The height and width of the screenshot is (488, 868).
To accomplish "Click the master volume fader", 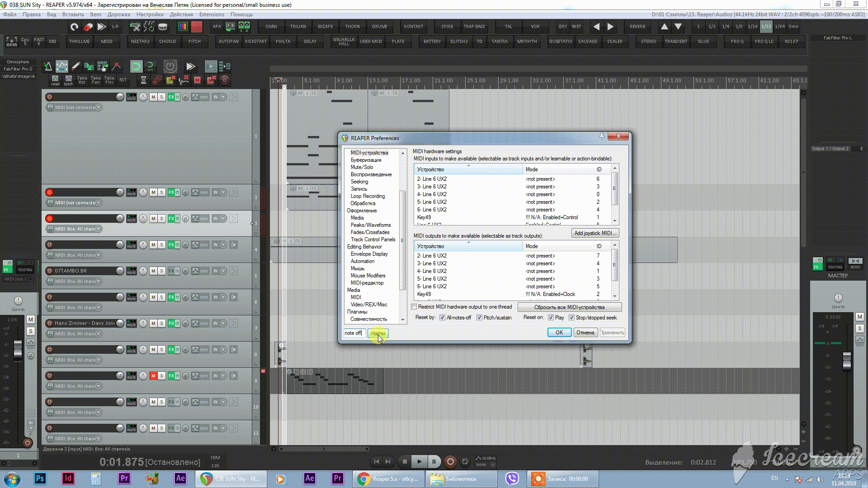I will click(x=846, y=361).
